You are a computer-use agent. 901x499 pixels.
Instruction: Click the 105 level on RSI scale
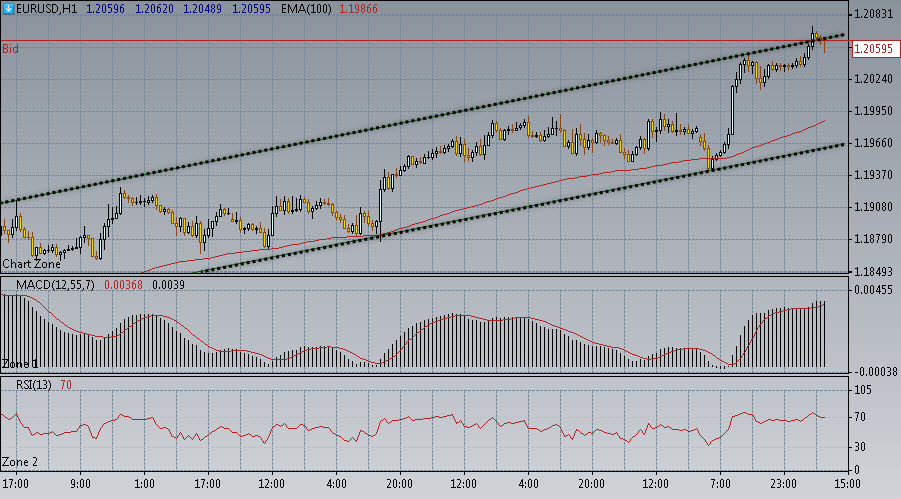click(x=861, y=389)
